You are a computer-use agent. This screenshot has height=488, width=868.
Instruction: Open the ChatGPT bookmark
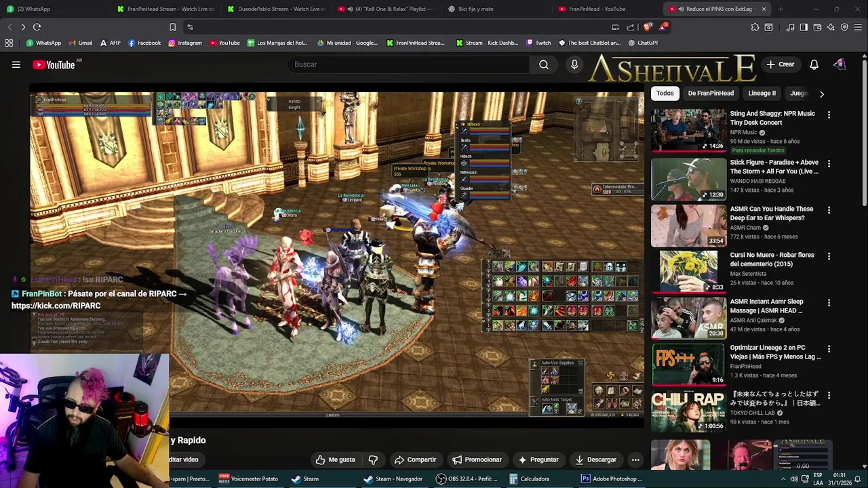pyautogui.click(x=643, y=43)
